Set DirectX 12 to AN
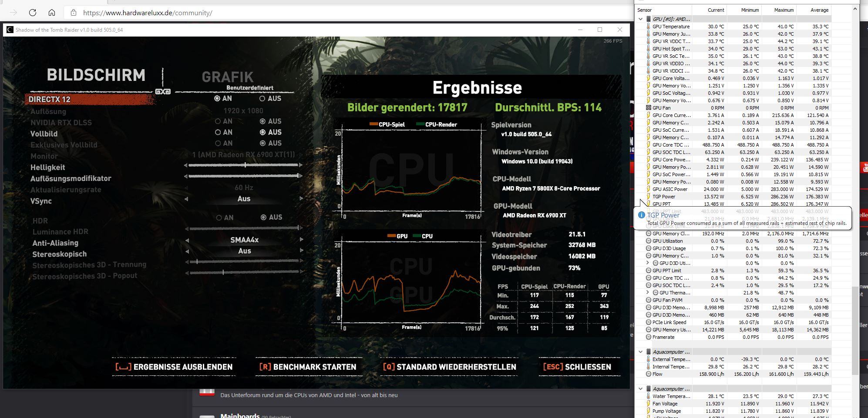The image size is (868, 418). [x=217, y=99]
